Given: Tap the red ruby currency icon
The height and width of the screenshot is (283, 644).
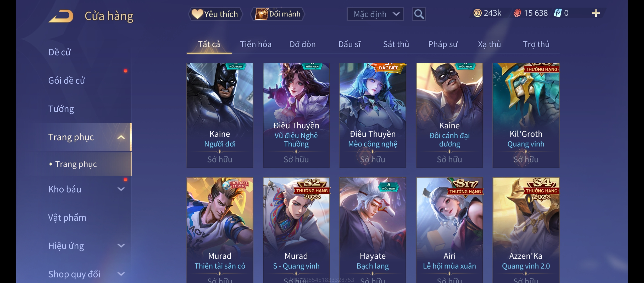Looking at the screenshot, I should [x=517, y=13].
